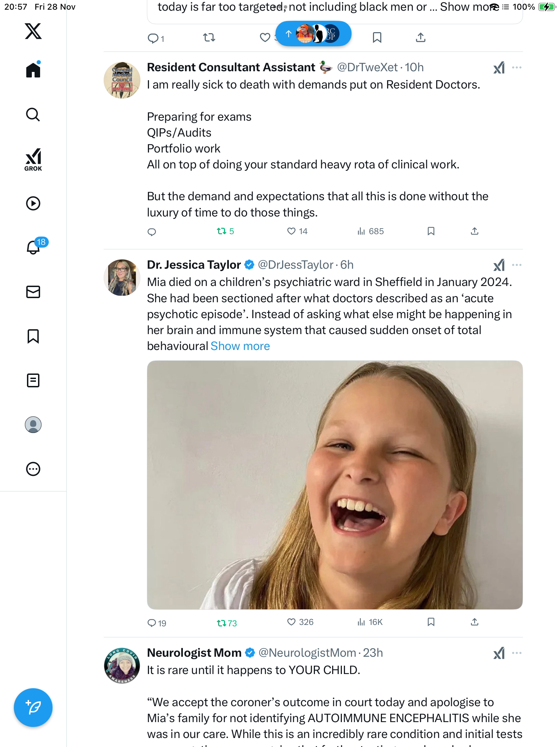Go to X home logo
This screenshot has width=560, height=747.
tap(33, 31)
